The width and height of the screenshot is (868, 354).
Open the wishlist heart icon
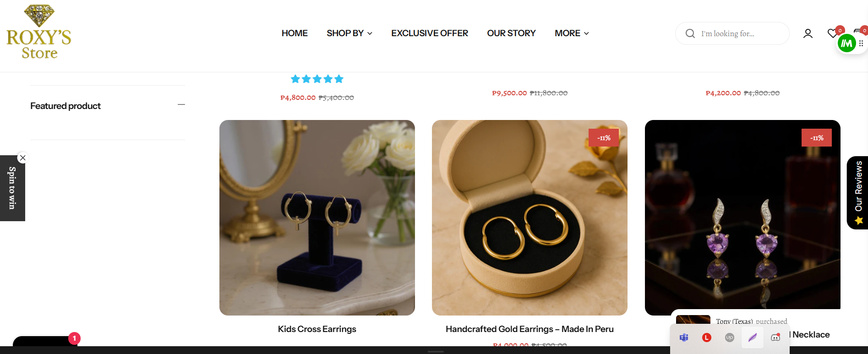832,33
